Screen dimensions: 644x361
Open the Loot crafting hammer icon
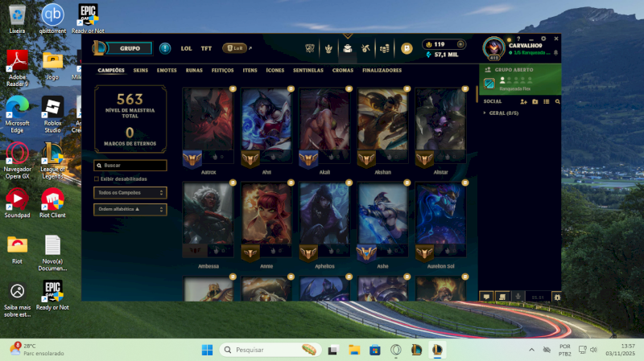365,48
